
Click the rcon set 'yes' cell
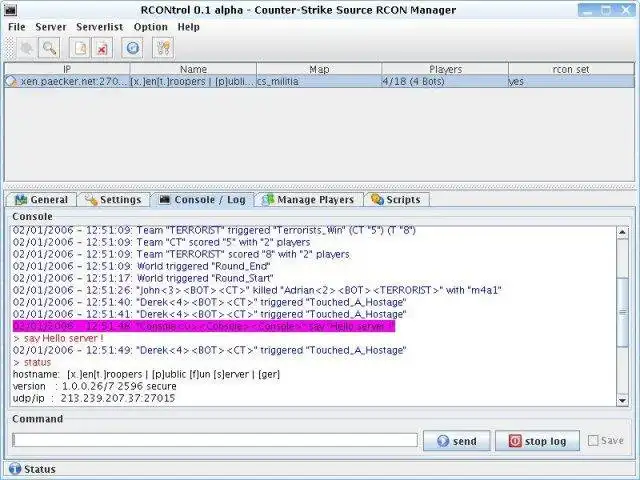[x=571, y=82]
